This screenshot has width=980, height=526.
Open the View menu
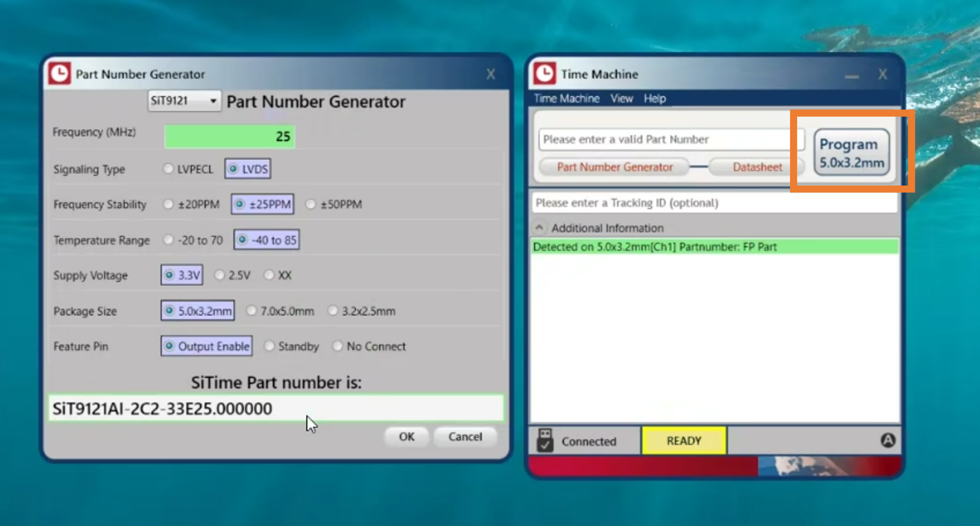pyautogui.click(x=622, y=98)
